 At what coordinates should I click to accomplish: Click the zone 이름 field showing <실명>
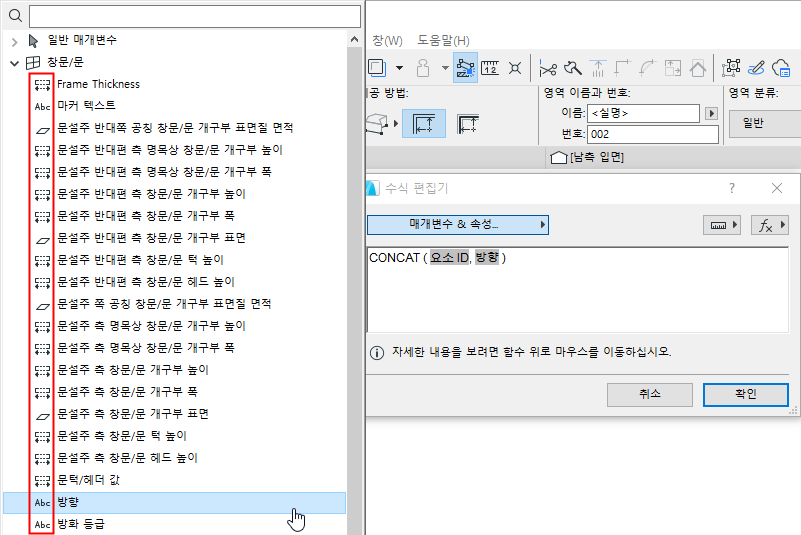[x=644, y=113]
